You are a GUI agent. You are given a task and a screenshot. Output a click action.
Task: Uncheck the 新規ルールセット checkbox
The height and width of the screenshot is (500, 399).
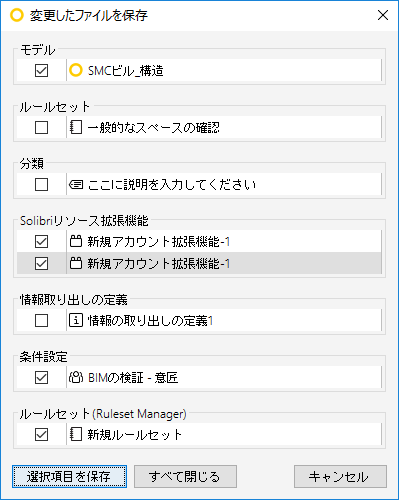click(x=41, y=434)
